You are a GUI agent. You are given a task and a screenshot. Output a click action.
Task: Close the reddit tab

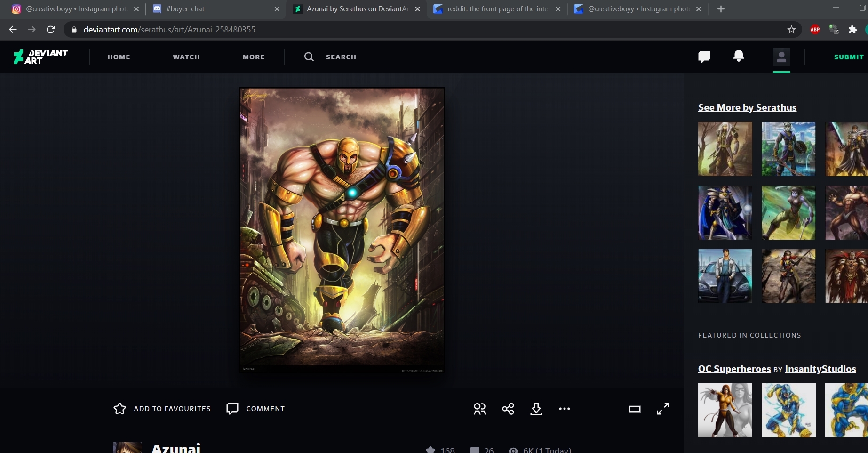(x=558, y=9)
